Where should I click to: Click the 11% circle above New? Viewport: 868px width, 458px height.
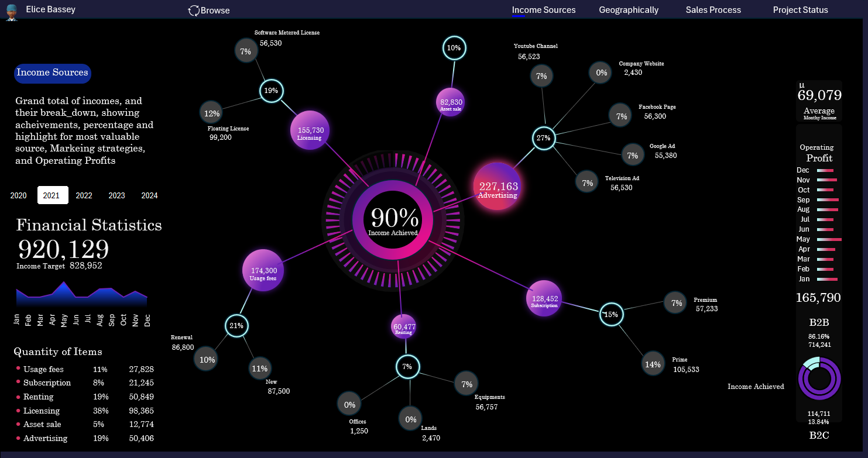[259, 369]
